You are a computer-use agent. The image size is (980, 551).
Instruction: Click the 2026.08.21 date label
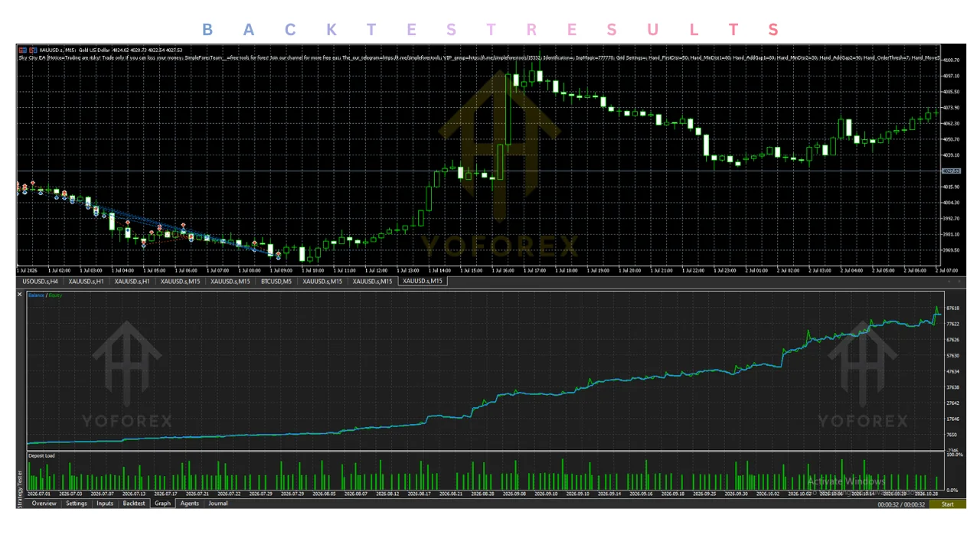coord(451,494)
